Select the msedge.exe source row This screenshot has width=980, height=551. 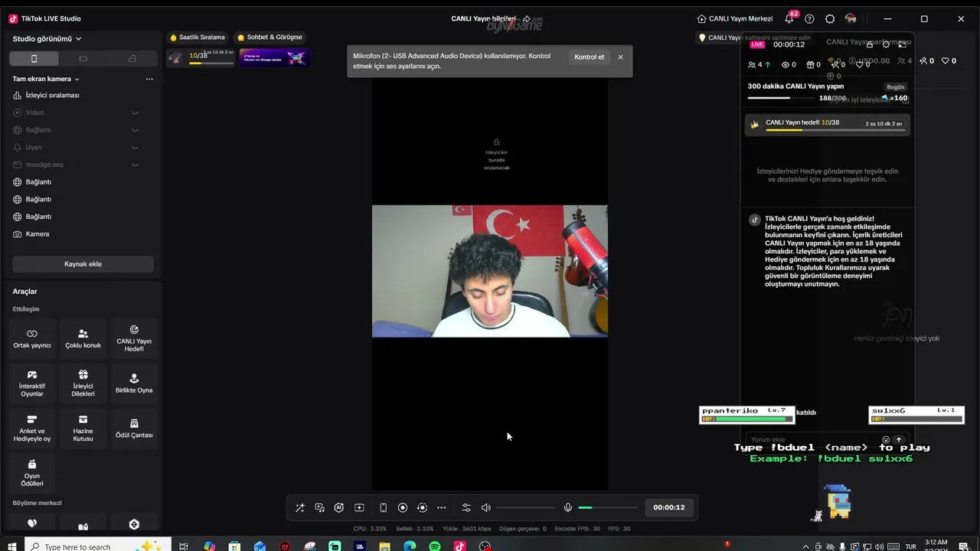click(x=83, y=165)
